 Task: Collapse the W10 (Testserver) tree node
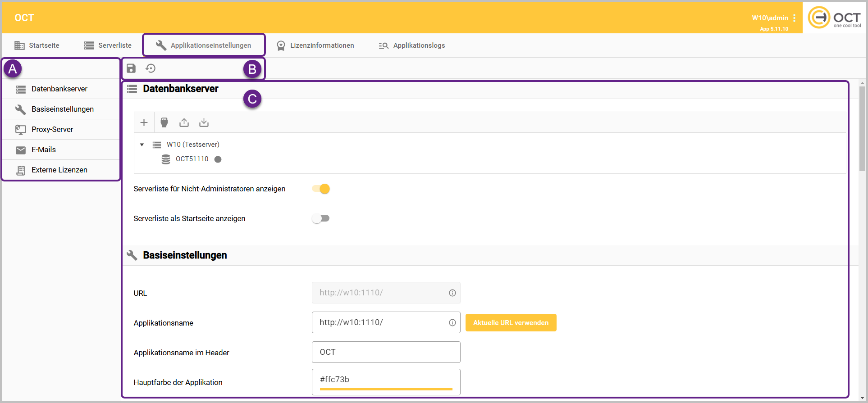[x=142, y=145]
